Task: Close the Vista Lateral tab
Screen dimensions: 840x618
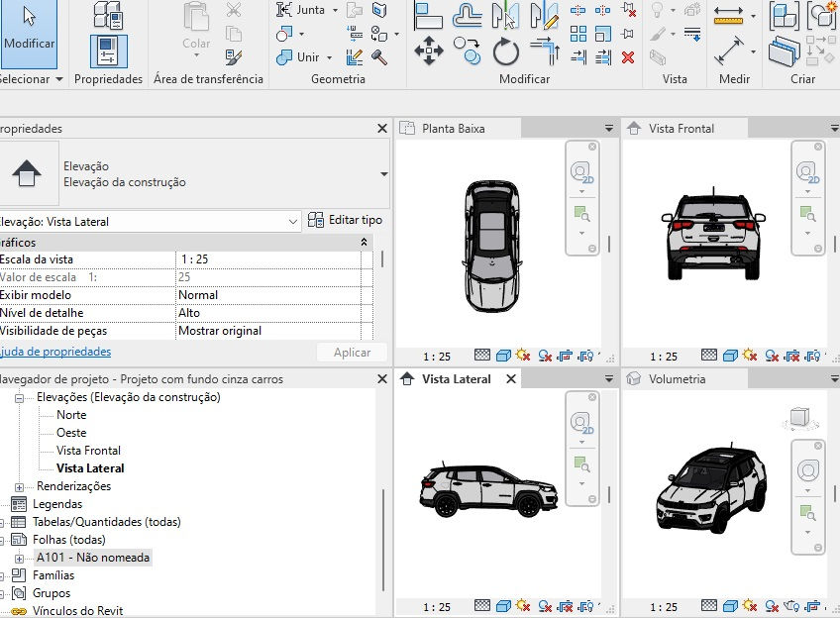Action: (x=511, y=379)
